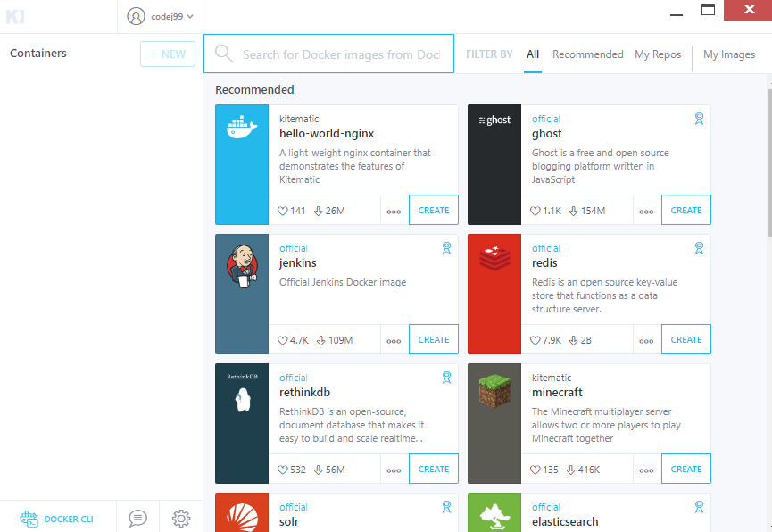Click the official badge icon on elasticsearch
The height and width of the screenshot is (532, 772).
pyautogui.click(x=699, y=507)
